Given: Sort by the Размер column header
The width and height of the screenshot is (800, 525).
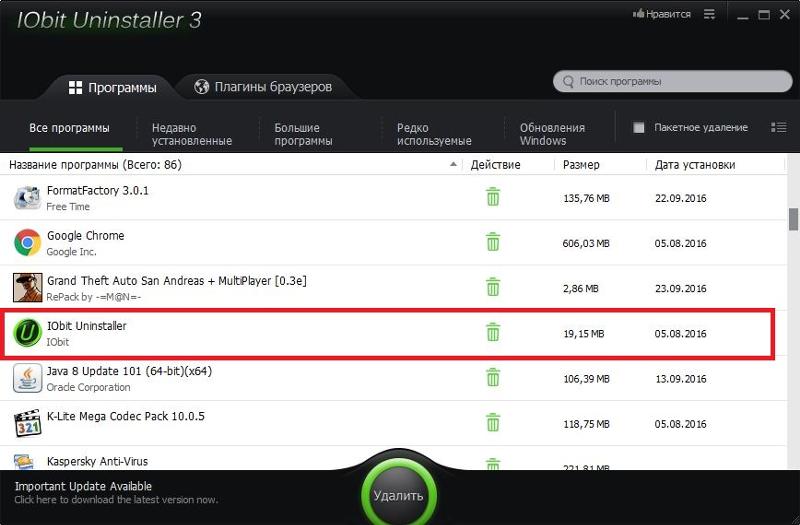Looking at the screenshot, I should click(x=581, y=165).
